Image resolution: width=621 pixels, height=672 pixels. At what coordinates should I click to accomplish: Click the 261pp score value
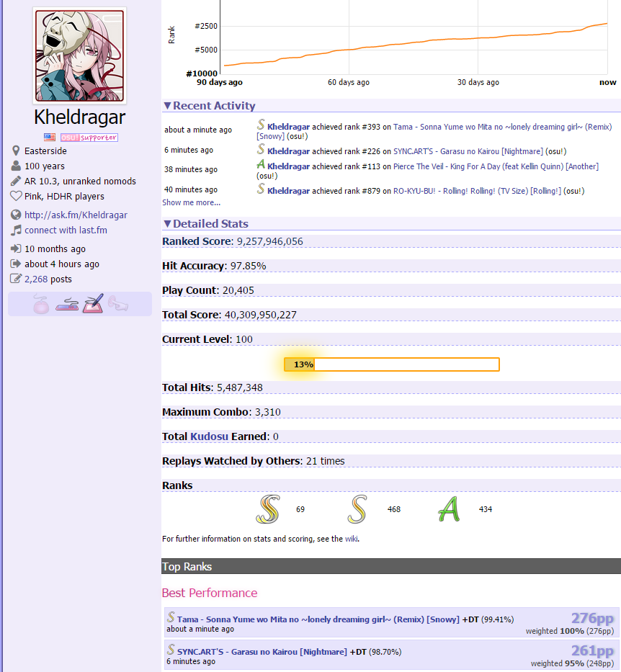pos(592,650)
